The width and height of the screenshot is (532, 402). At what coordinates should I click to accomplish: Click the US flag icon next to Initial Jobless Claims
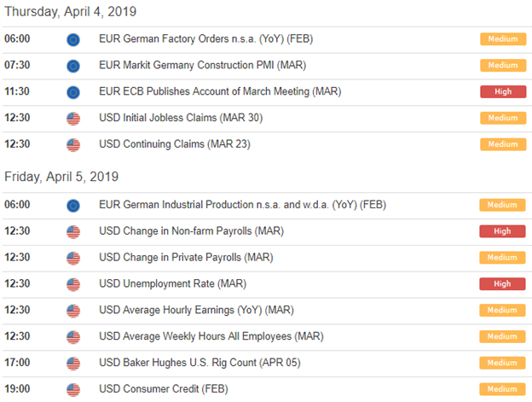[73, 119]
